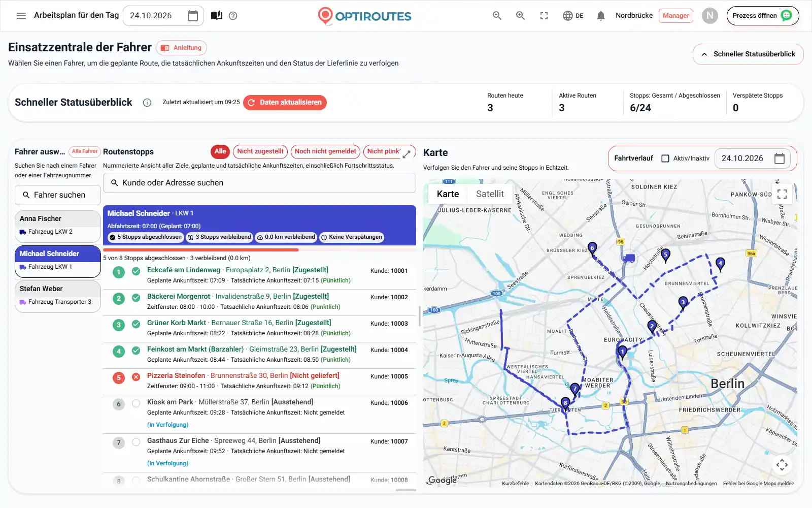Switch map to Karte view
The image size is (812, 508).
pos(448,194)
